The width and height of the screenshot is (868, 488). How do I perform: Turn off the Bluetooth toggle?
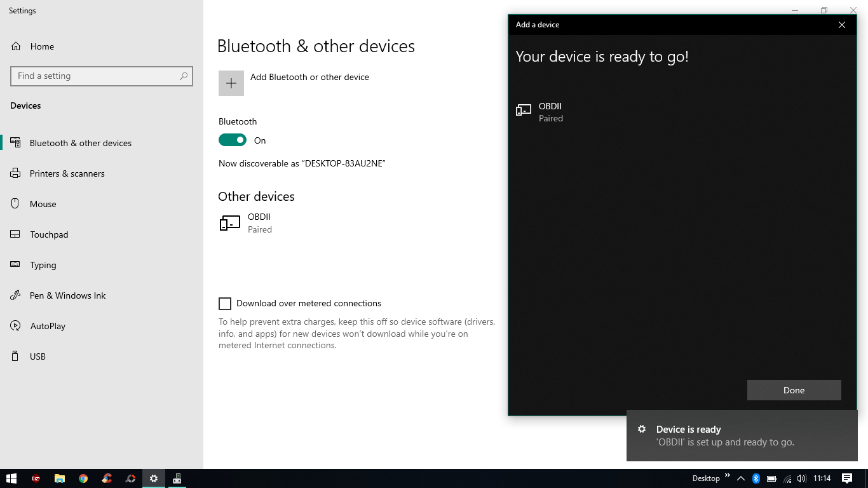[233, 140]
